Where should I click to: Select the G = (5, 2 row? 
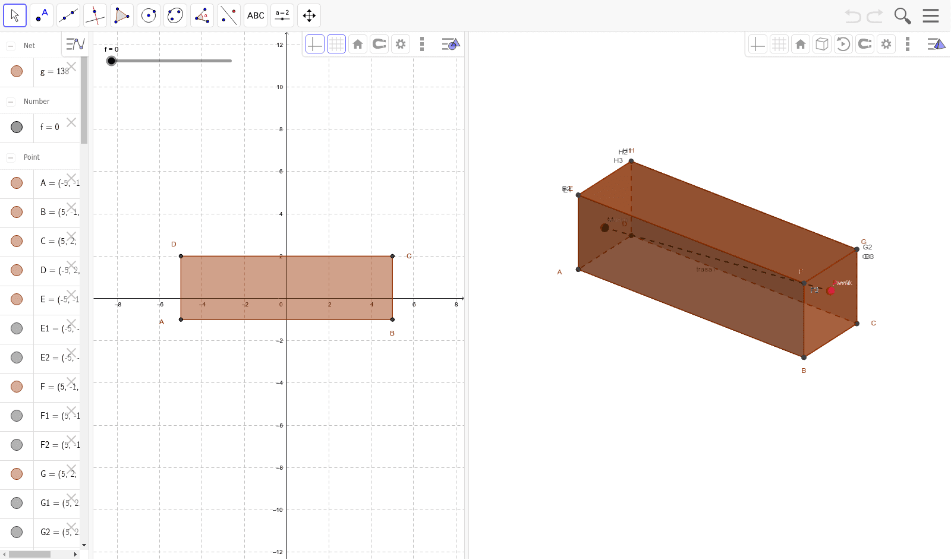pyautogui.click(x=40, y=474)
